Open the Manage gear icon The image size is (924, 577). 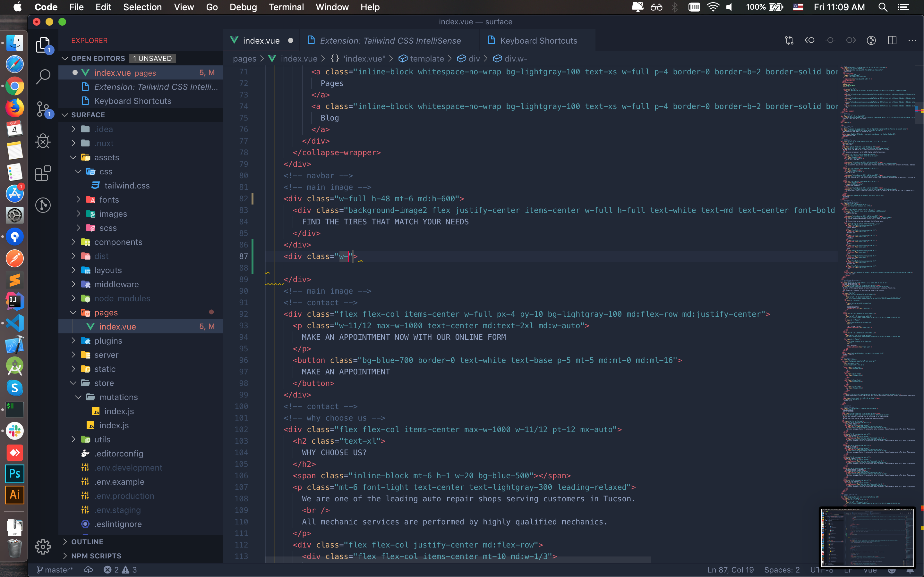43,547
